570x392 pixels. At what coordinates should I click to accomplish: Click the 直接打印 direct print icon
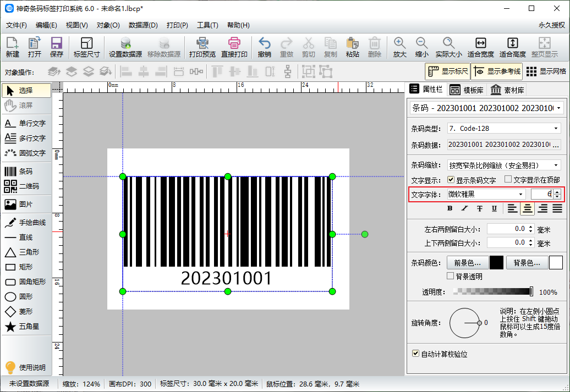[234, 47]
